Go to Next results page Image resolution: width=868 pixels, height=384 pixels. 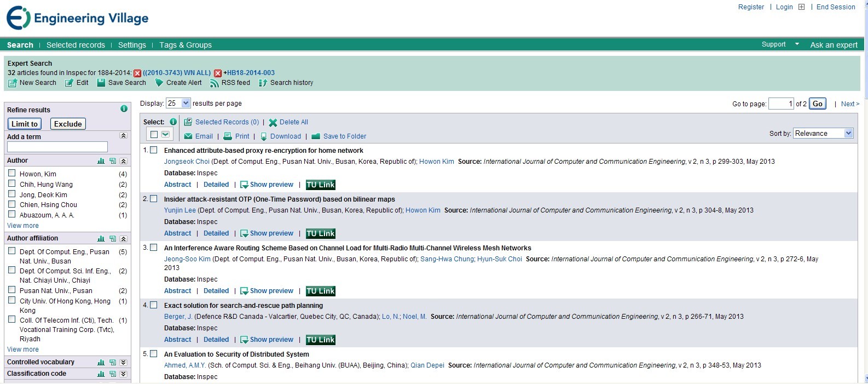point(850,104)
